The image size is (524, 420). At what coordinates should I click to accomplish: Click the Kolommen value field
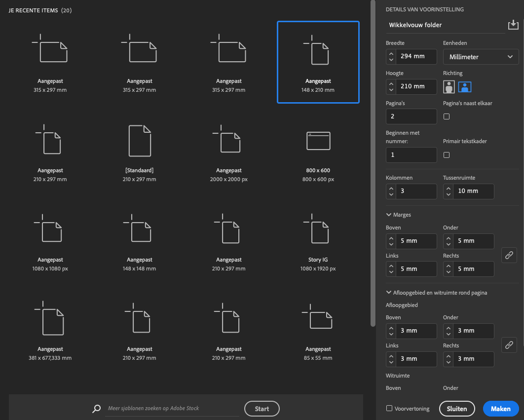pyautogui.click(x=416, y=191)
